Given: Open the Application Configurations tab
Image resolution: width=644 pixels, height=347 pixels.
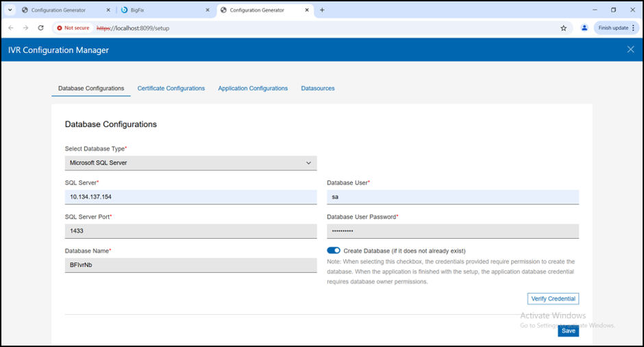Looking at the screenshot, I should 253,88.
